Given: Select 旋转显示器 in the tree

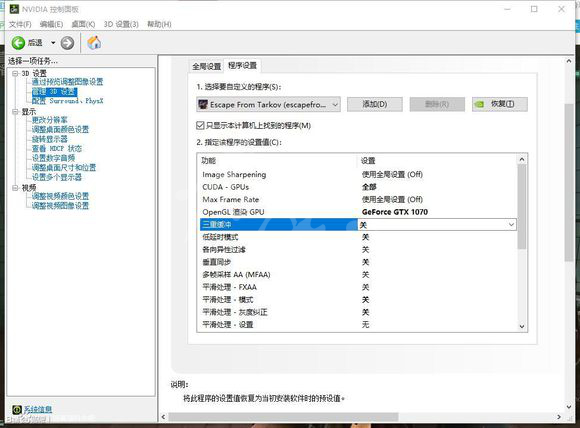Looking at the screenshot, I should pyautogui.click(x=50, y=139).
